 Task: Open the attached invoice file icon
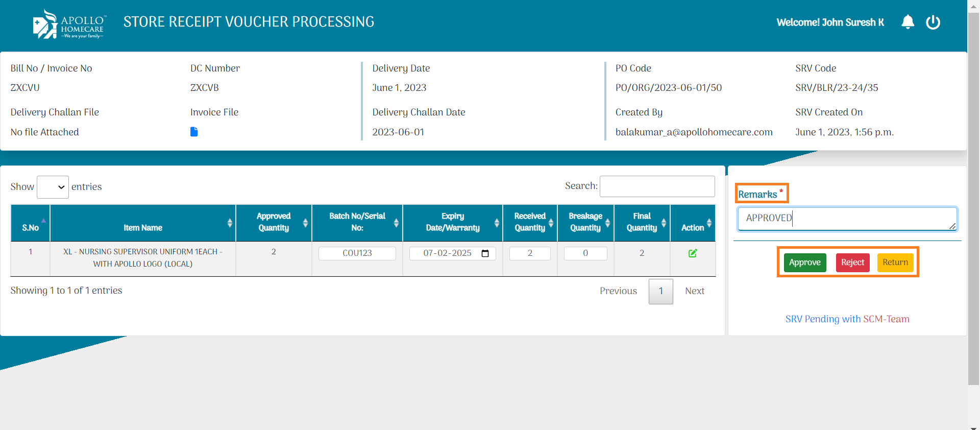[194, 132]
